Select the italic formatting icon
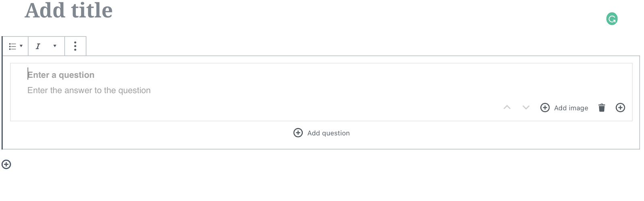Viewport: 644px width, 201px height. tap(38, 46)
